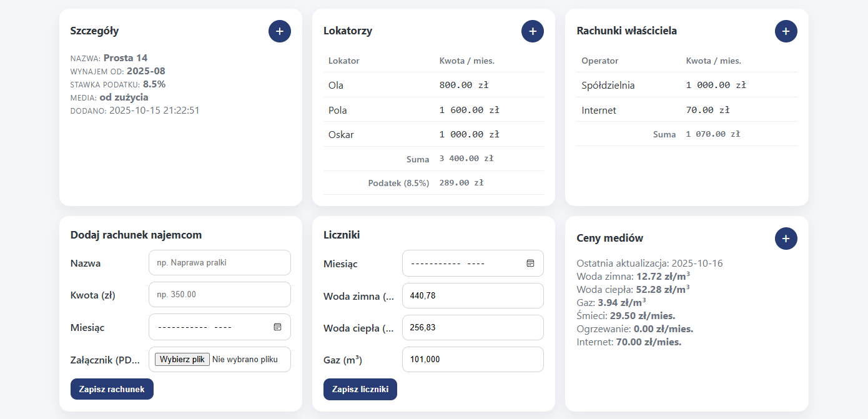Click the Miesiąc date field in Liczniki
The height and width of the screenshot is (419, 868).
coord(462,264)
